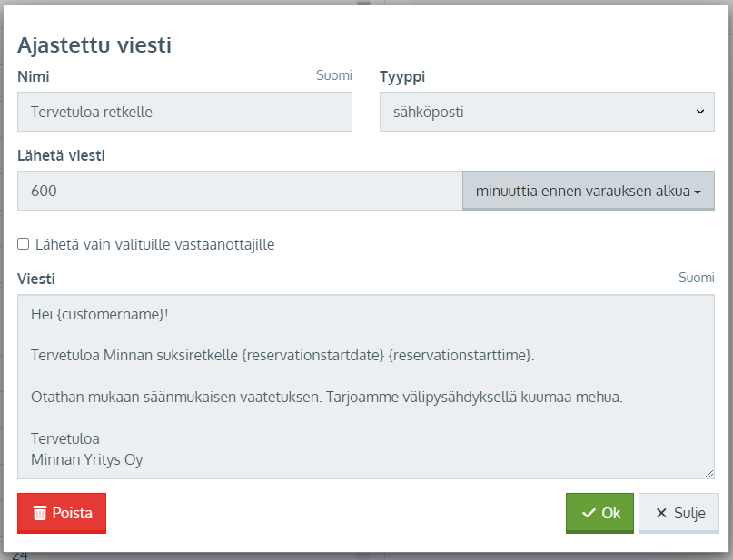Delete the scheduled message with Poista
The image size is (733, 560).
pyautogui.click(x=62, y=513)
